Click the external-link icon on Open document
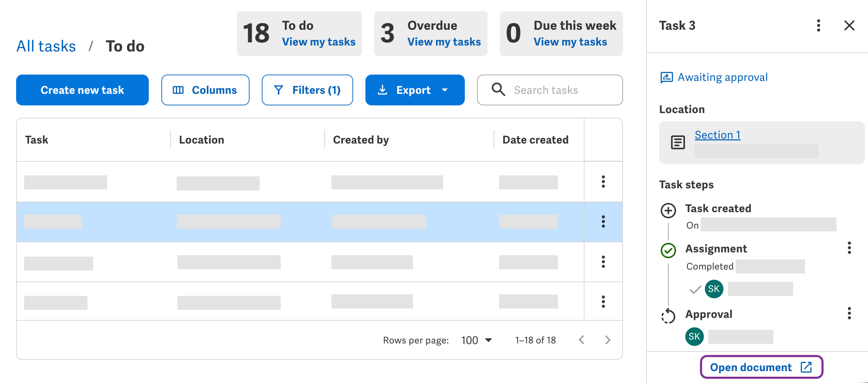The height and width of the screenshot is (383, 868). [x=806, y=367]
